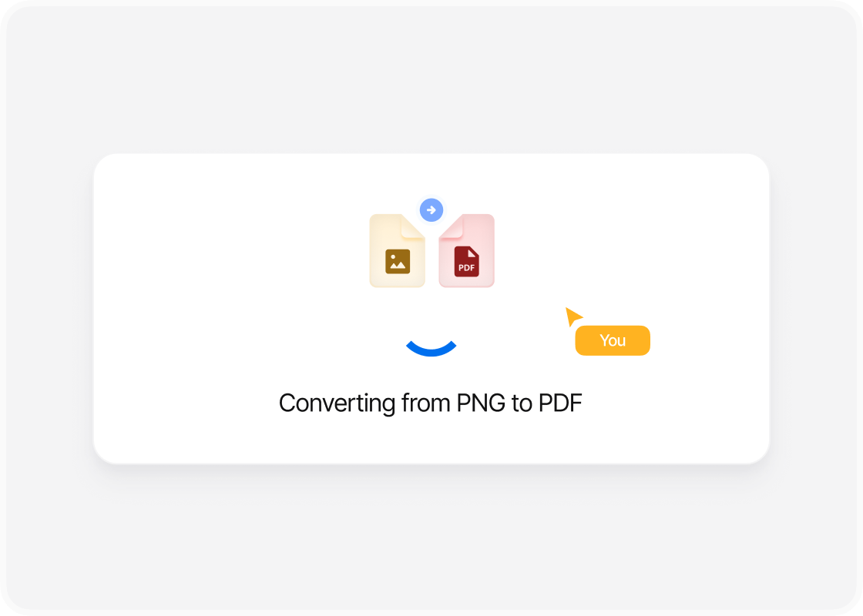Viewport: 863px width, 616px height.
Task: Click the word "to" in the caption
Action: tap(522, 404)
